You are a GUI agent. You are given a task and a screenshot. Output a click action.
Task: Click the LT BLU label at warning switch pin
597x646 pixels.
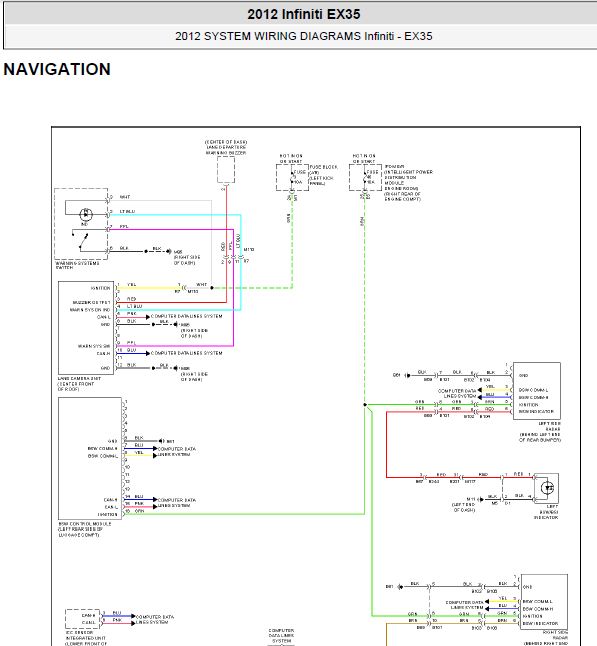pos(127,211)
